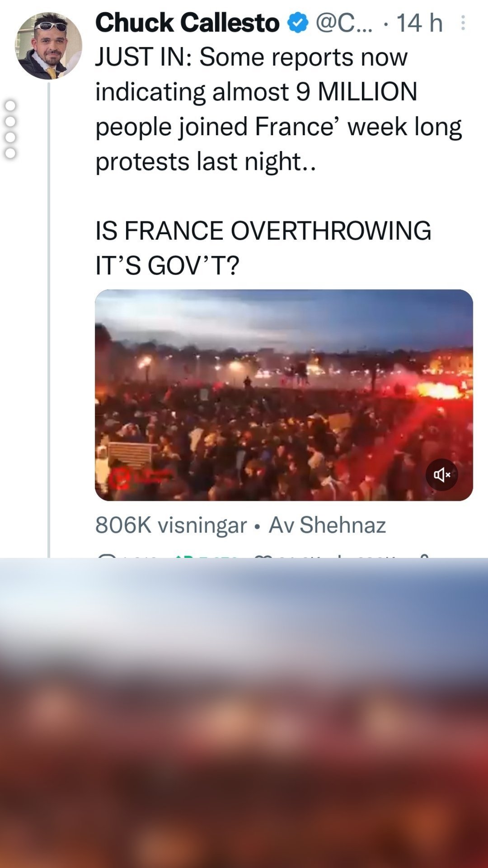This screenshot has width=488, height=868.
Task: Tap the partially visible reply icon
Action: pyautogui.click(x=107, y=556)
